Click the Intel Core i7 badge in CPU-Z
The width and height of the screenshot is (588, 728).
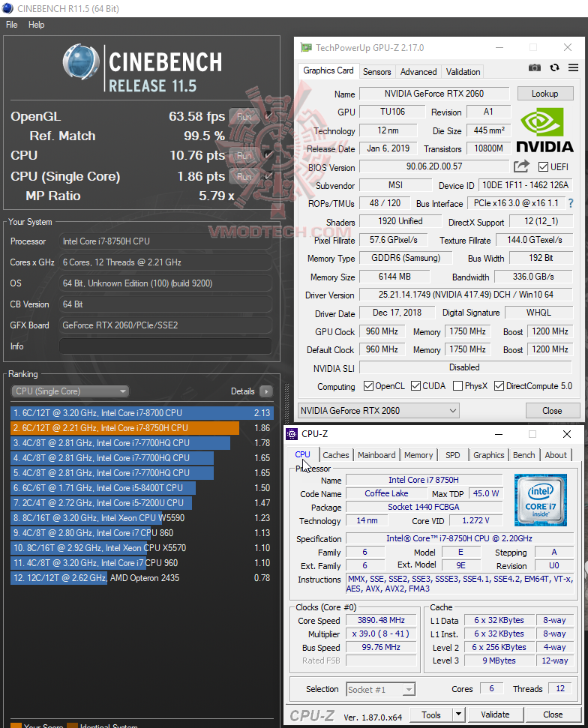pyautogui.click(x=541, y=499)
